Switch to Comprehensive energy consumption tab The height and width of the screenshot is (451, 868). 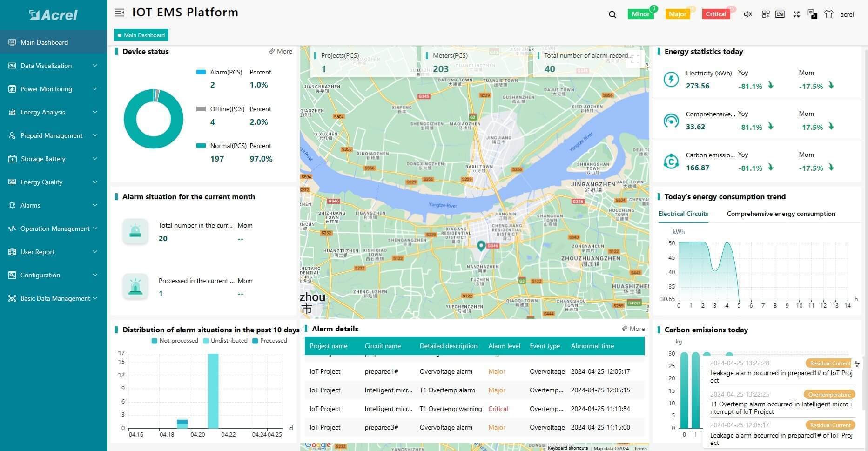point(781,214)
